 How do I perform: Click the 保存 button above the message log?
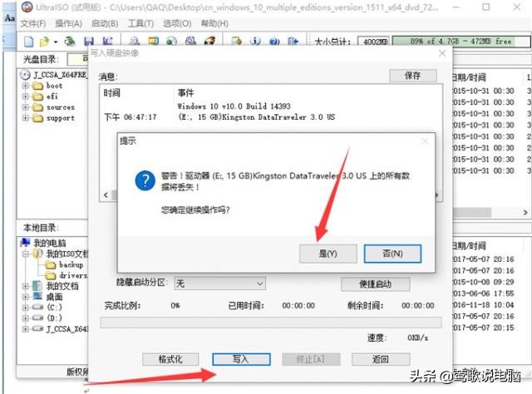pos(413,76)
